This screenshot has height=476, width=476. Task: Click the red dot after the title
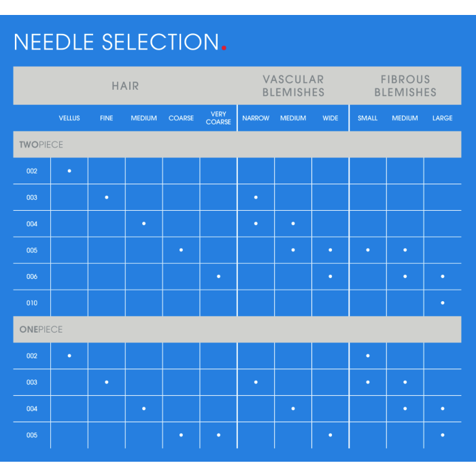224,48
